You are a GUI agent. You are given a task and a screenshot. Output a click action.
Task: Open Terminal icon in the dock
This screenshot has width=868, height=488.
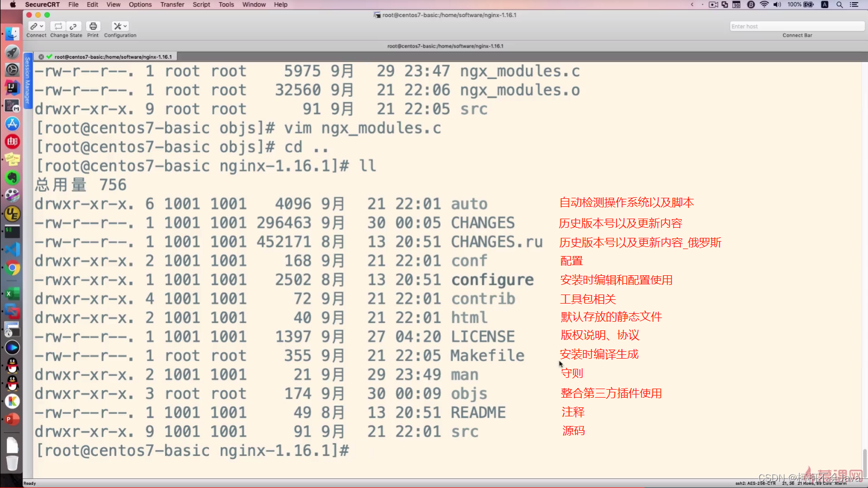[x=12, y=232]
